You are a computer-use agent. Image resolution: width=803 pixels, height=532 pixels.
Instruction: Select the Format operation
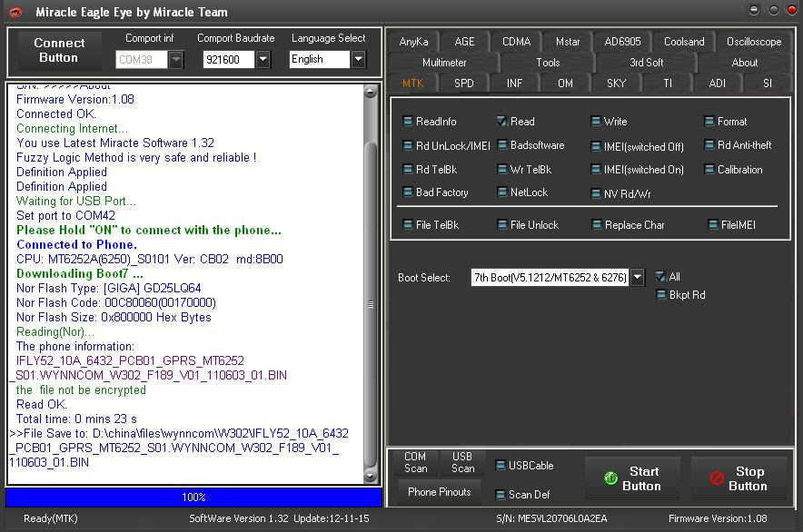coord(709,122)
